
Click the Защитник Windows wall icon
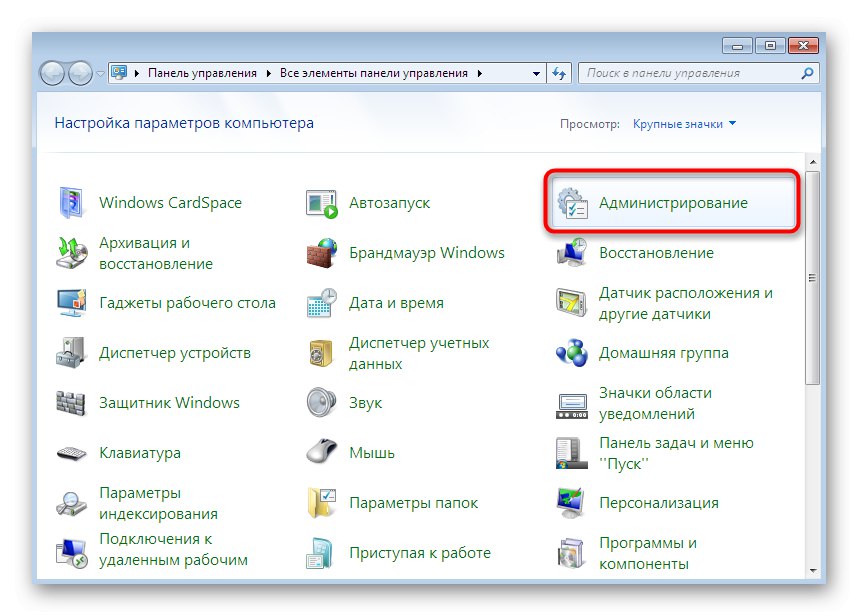pyautogui.click(x=71, y=403)
